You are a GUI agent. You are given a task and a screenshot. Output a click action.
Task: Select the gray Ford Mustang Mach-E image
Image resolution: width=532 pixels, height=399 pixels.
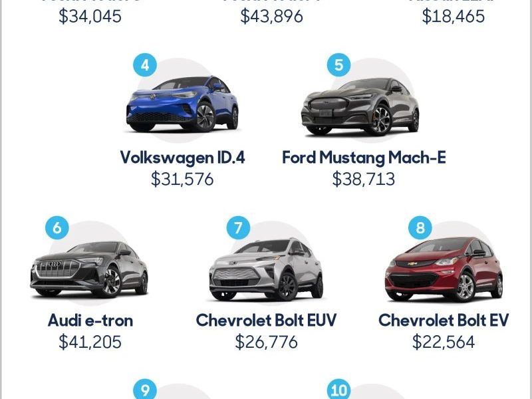point(360,107)
